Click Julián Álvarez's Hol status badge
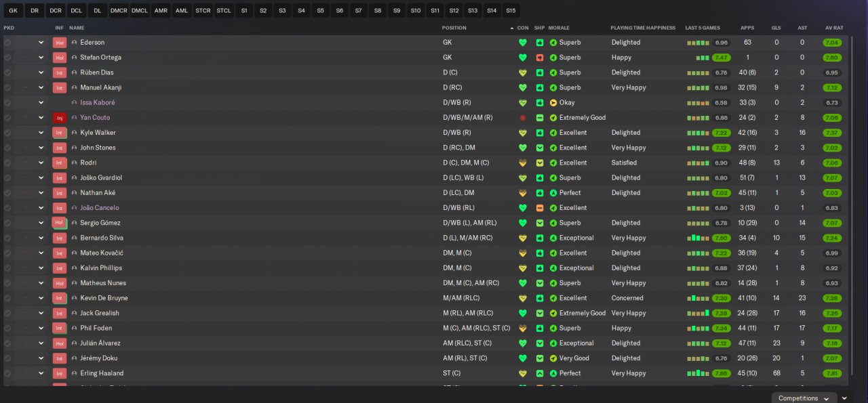This screenshot has width=868, height=403. (60, 343)
